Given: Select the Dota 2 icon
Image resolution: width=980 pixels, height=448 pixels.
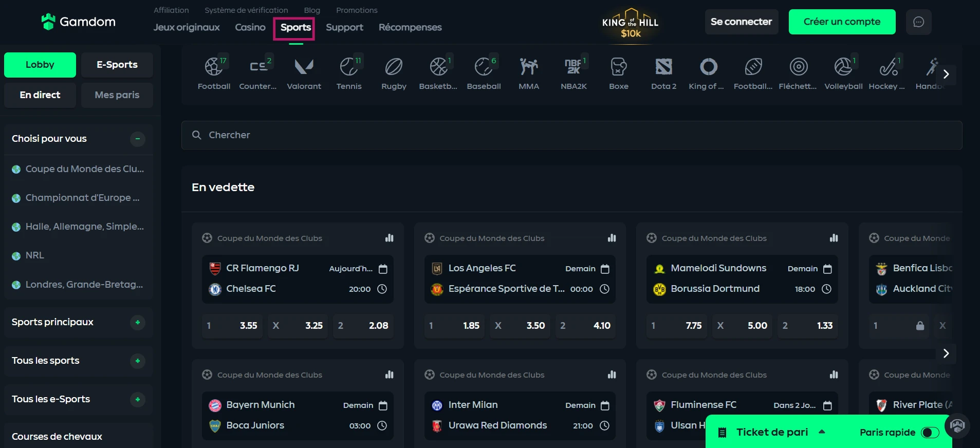Looking at the screenshot, I should pyautogui.click(x=663, y=73).
